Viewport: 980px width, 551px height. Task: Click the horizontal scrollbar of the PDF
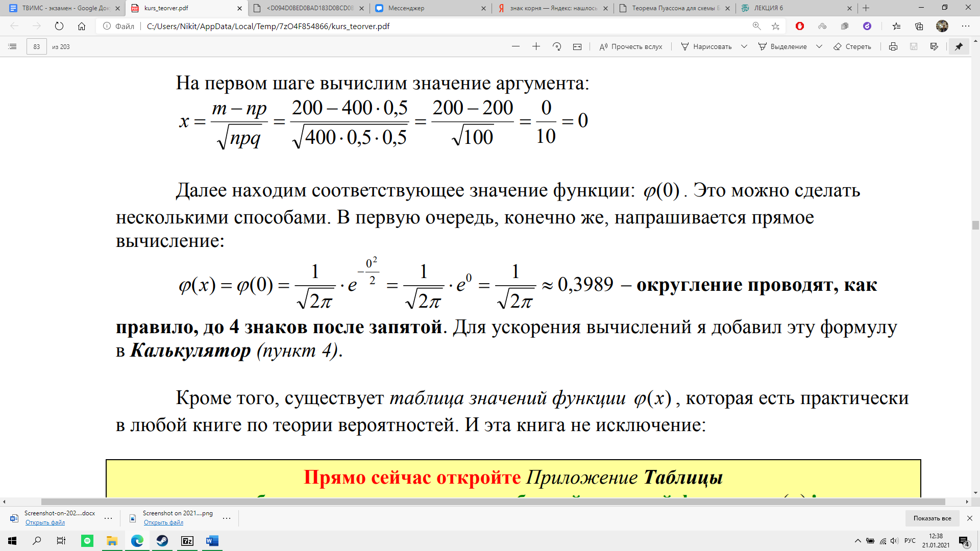point(493,502)
